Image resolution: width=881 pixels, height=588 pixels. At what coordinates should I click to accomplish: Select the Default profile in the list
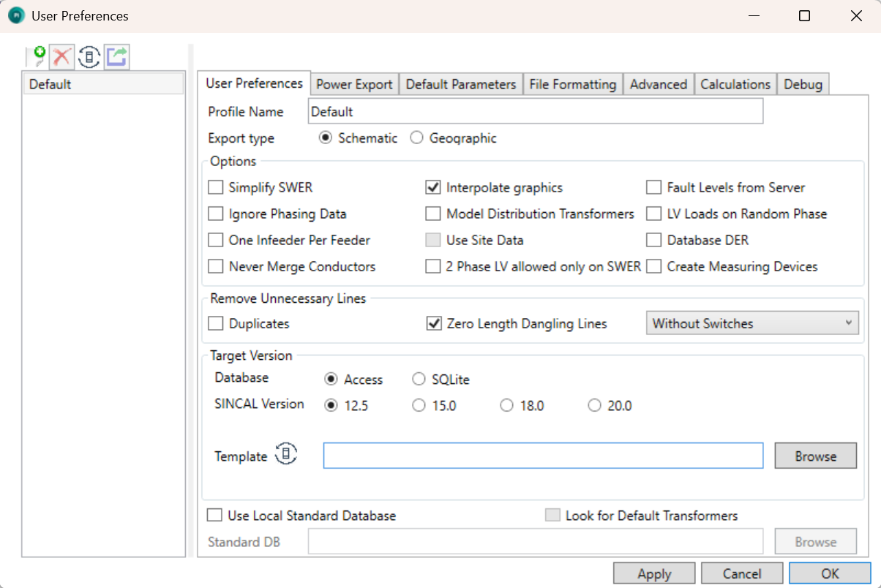[x=103, y=84]
